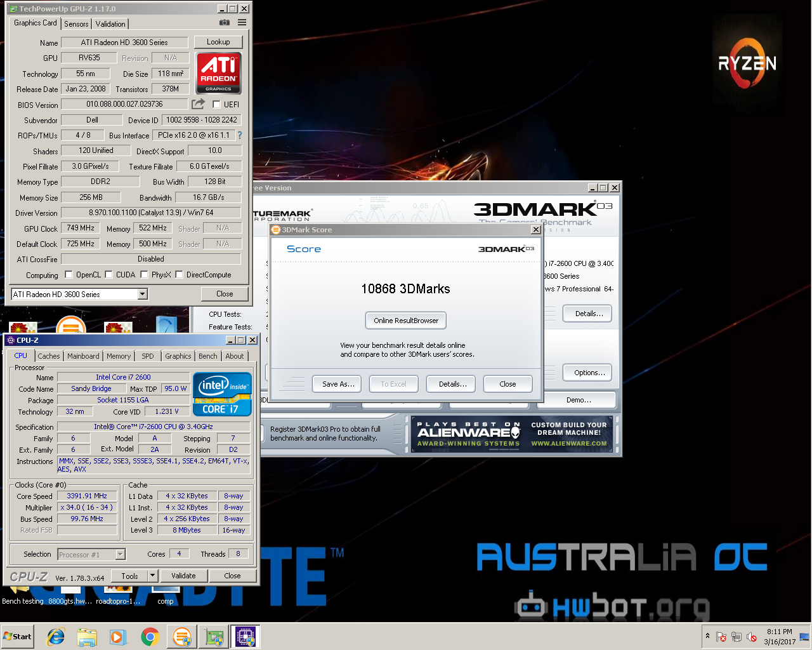
Task: Open Windows Explorer folder from taskbar
Action: click(x=87, y=637)
